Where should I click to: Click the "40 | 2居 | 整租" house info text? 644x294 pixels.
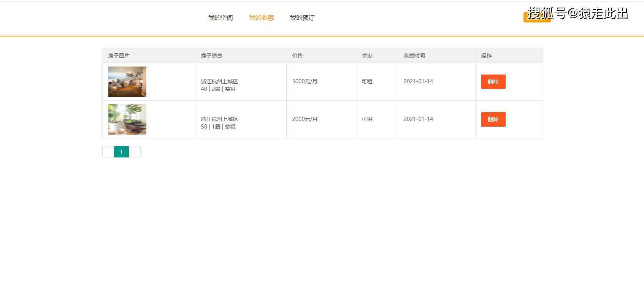coord(218,89)
